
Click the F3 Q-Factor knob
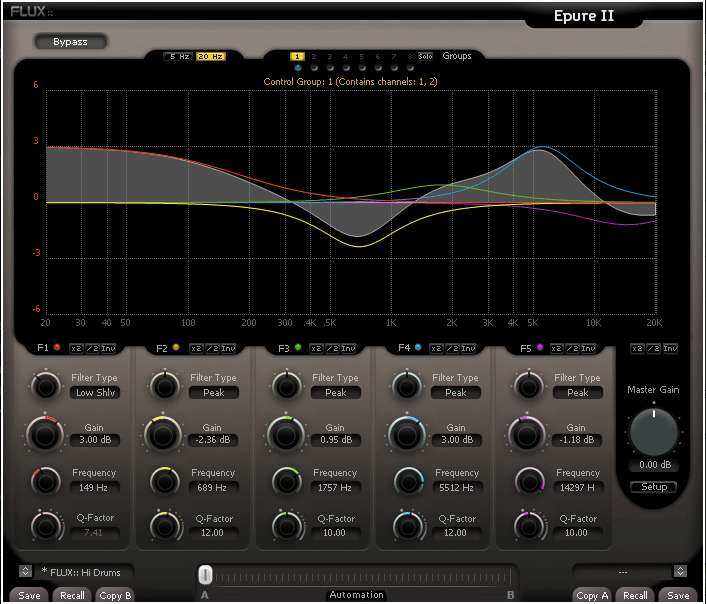[x=285, y=526]
